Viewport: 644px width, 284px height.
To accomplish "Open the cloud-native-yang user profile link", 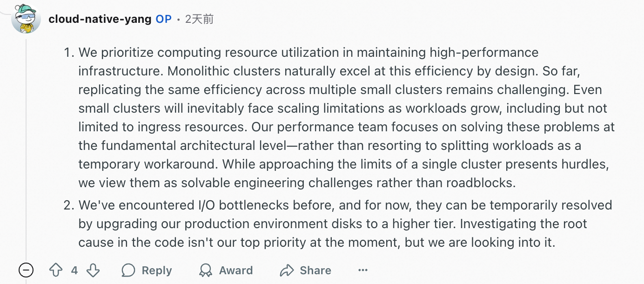I will 100,19.
